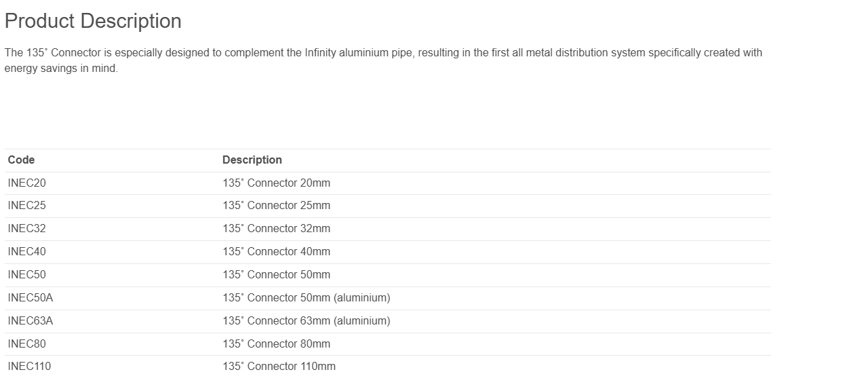Select the INEC32 product code

[27, 229]
